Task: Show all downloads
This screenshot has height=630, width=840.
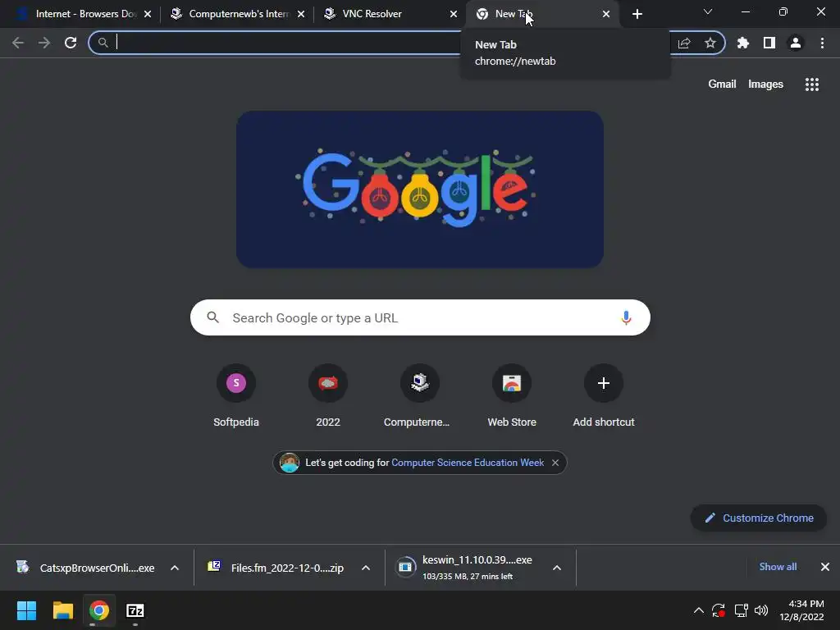Action: pyautogui.click(x=778, y=567)
